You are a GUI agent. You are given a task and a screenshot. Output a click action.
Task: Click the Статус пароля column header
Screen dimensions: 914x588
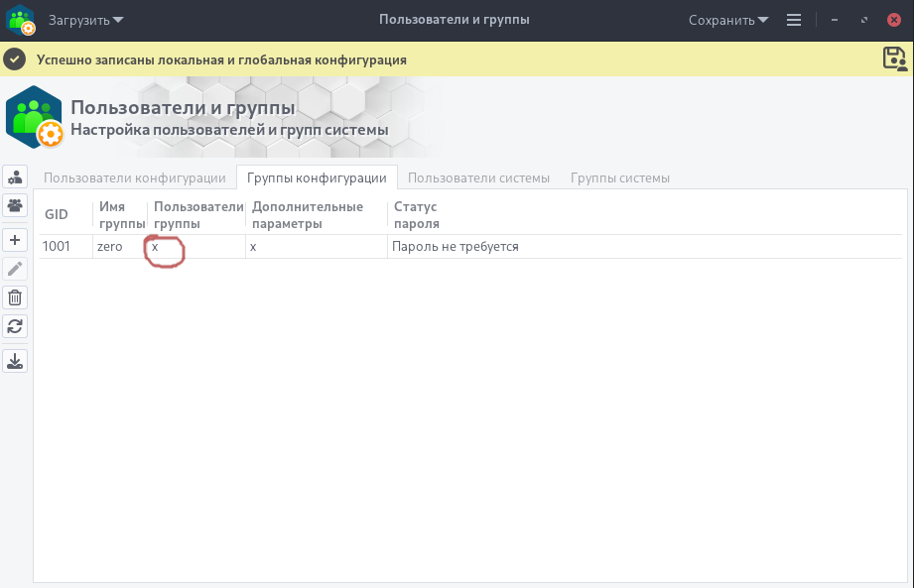coord(417,215)
